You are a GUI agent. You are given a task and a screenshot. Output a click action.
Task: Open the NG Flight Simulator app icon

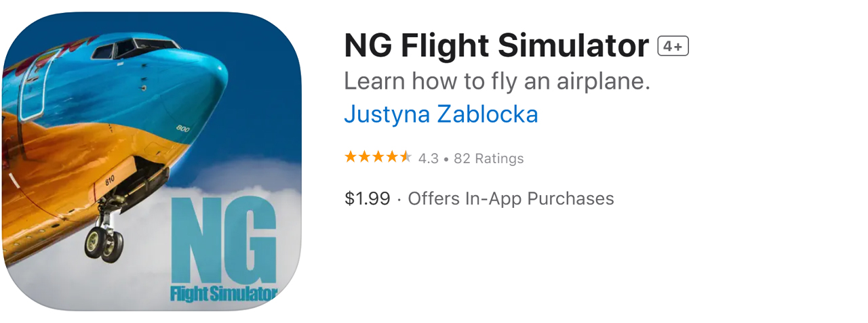click(x=152, y=161)
